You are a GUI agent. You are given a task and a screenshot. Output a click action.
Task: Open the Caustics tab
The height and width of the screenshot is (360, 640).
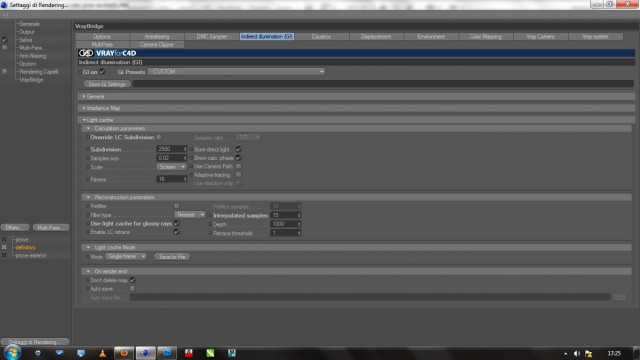[x=321, y=37]
